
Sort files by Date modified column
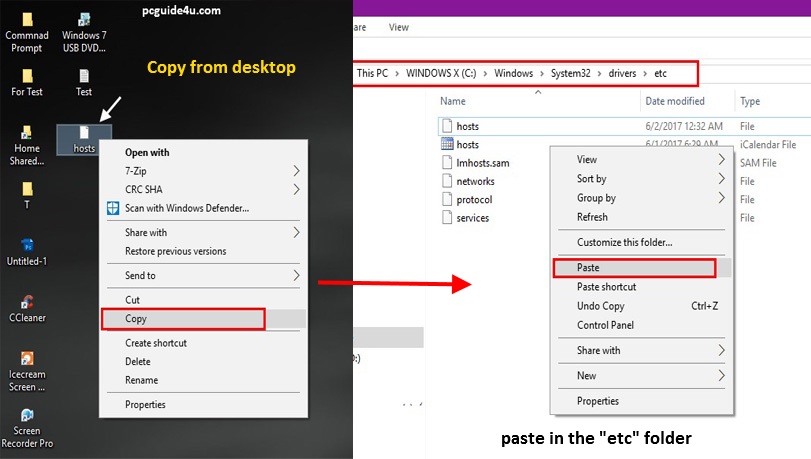675,101
